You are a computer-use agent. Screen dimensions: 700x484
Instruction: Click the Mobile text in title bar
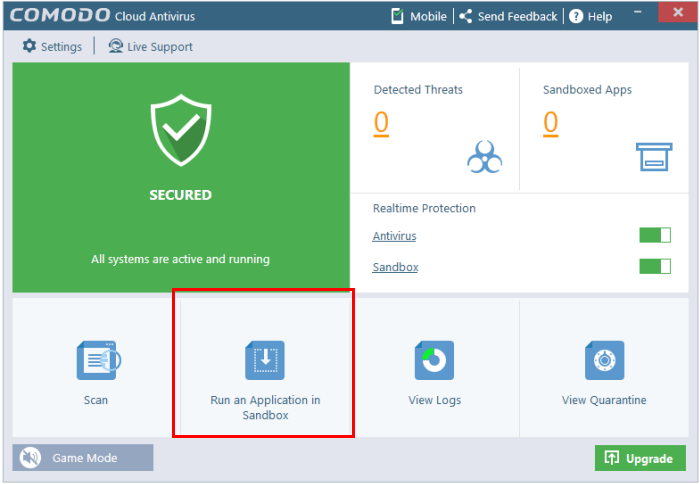[428, 17]
